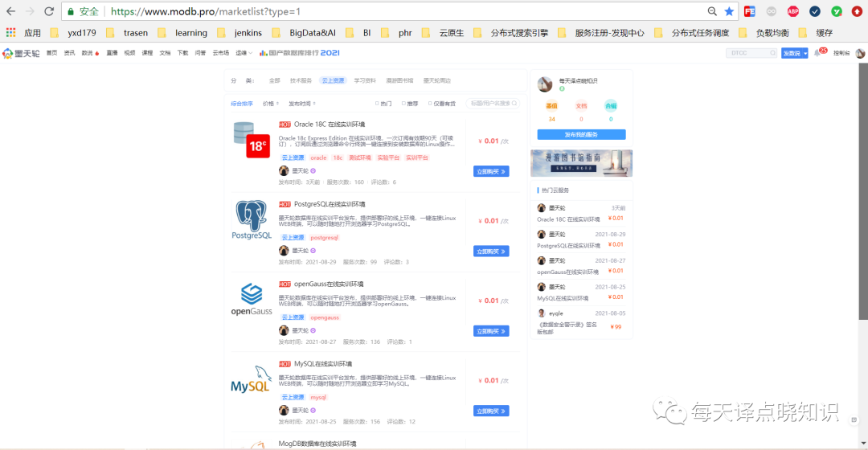Click the 国产数据库排行 2021 chart link
The height and width of the screenshot is (450, 868).
tap(300, 53)
